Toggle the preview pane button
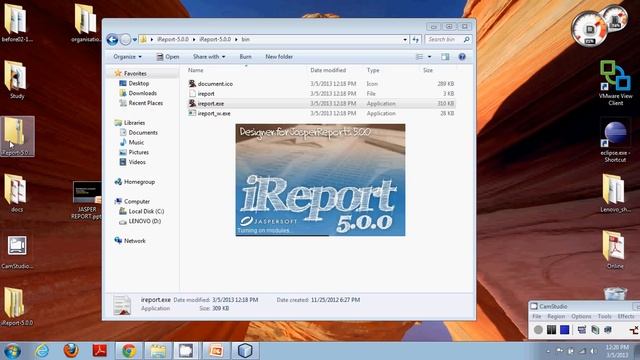The width and height of the screenshot is (640, 360). click(x=445, y=57)
